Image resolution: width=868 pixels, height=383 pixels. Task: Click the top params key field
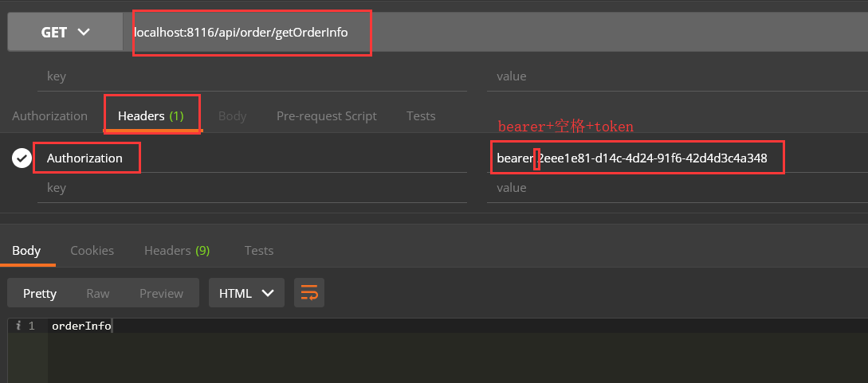coord(252,76)
